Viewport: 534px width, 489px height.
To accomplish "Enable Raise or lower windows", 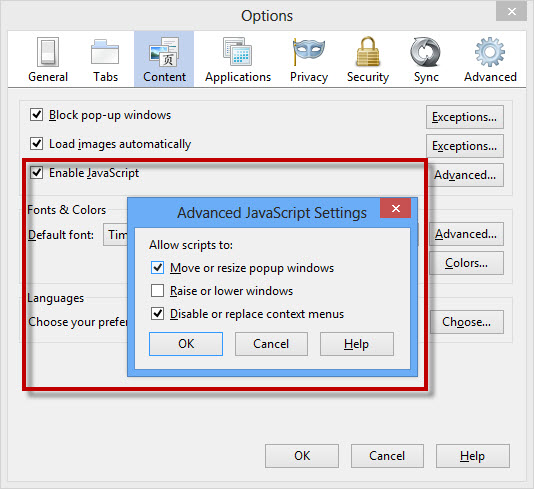I will (x=157, y=291).
